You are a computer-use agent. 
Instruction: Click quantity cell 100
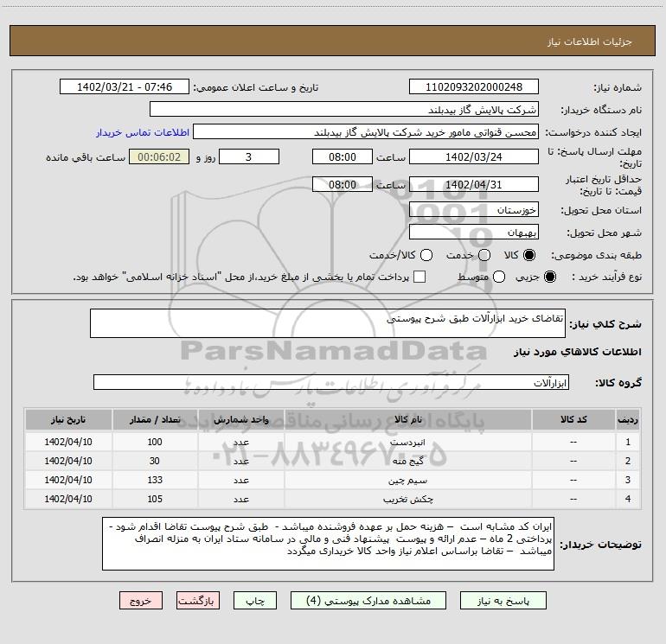(x=155, y=442)
